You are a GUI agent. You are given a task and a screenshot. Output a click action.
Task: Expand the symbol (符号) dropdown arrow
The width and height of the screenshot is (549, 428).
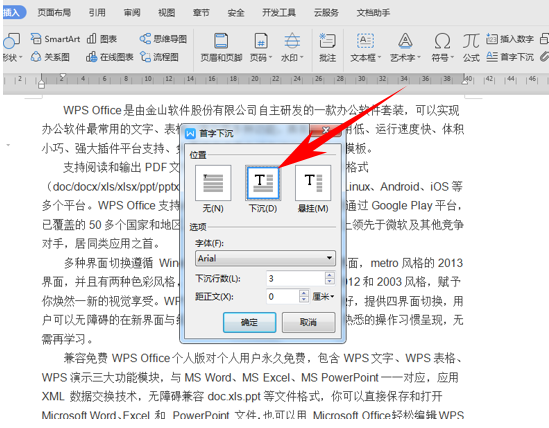[452, 57]
